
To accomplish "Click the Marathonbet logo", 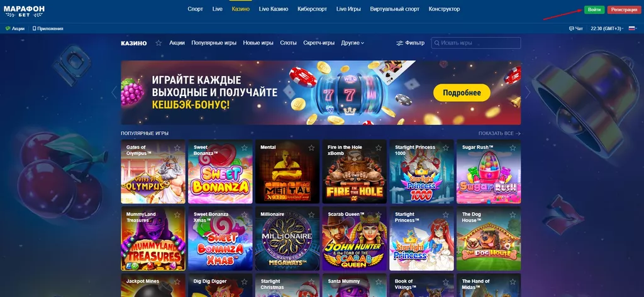I will pyautogui.click(x=25, y=11).
